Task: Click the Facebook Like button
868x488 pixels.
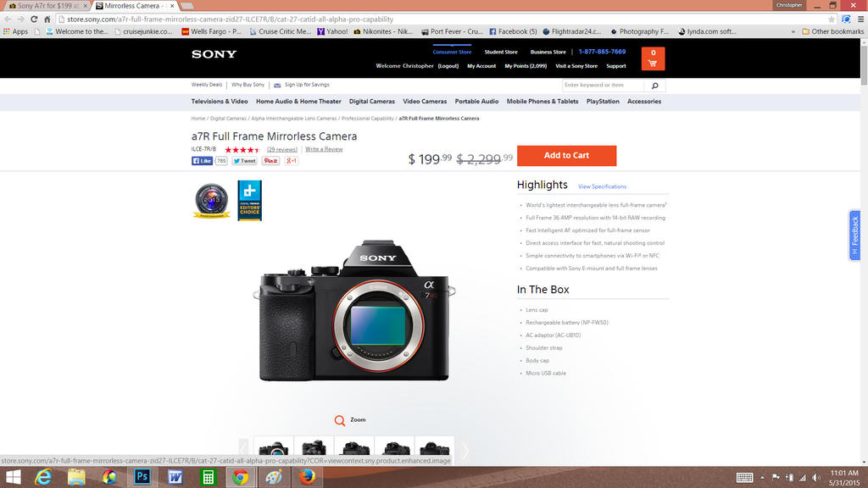Action: [202, 160]
